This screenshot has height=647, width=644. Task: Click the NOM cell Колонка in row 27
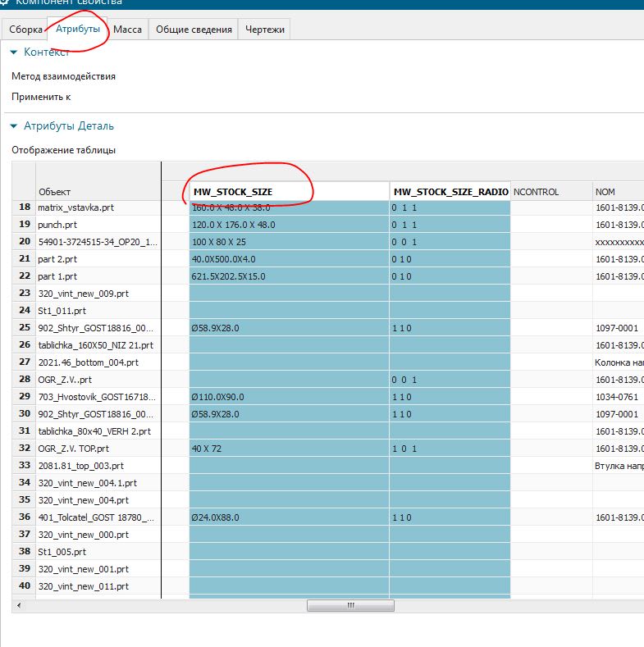click(619, 362)
